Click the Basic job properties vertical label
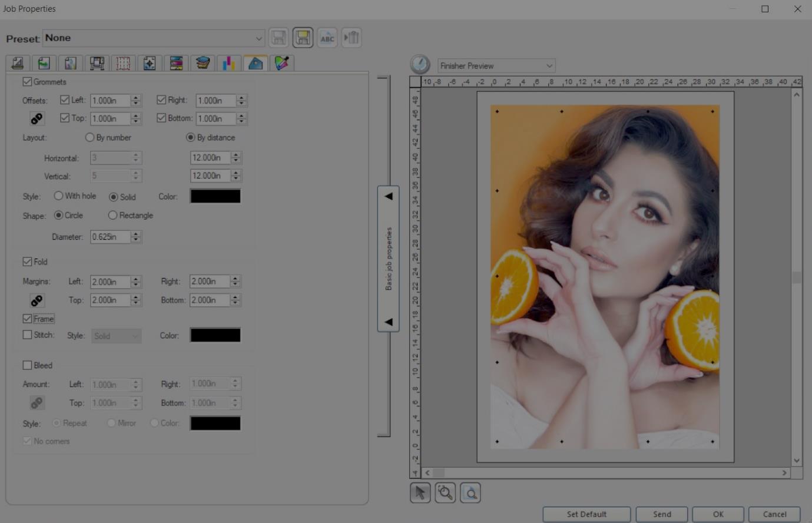Viewport: 812px width, 523px height. pyautogui.click(x=389, y=259)
